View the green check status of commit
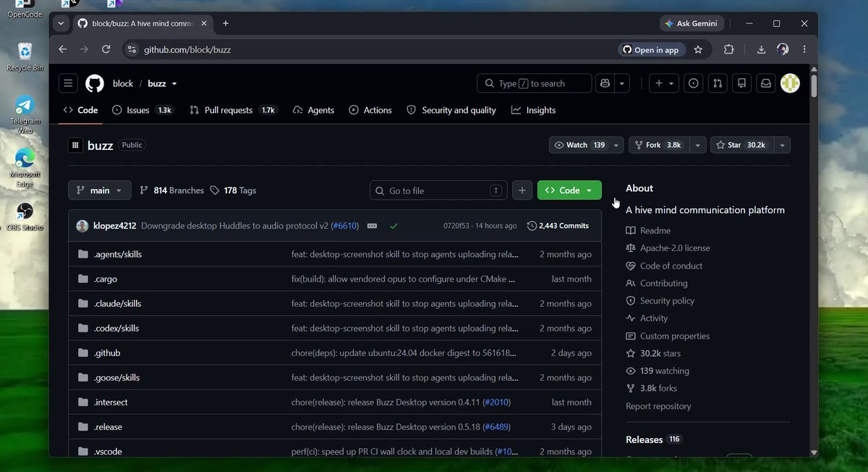This screenshot has height=472, width=868. (x=393, y=226)
